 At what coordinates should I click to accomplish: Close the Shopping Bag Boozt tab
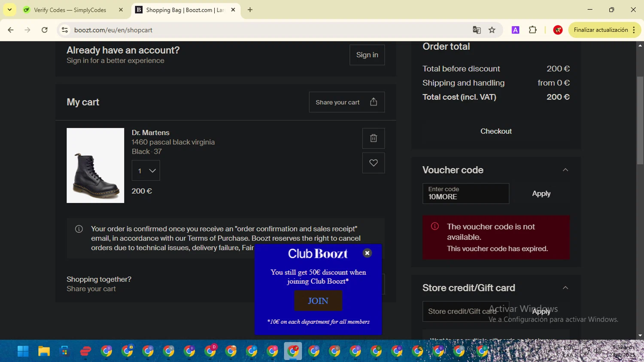point(233,10)
